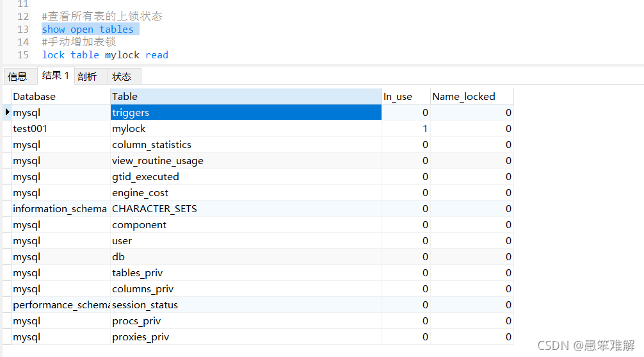Select the column_statistics cell
The width and height of the screenshot is (644, 357).
coord(246,144)
